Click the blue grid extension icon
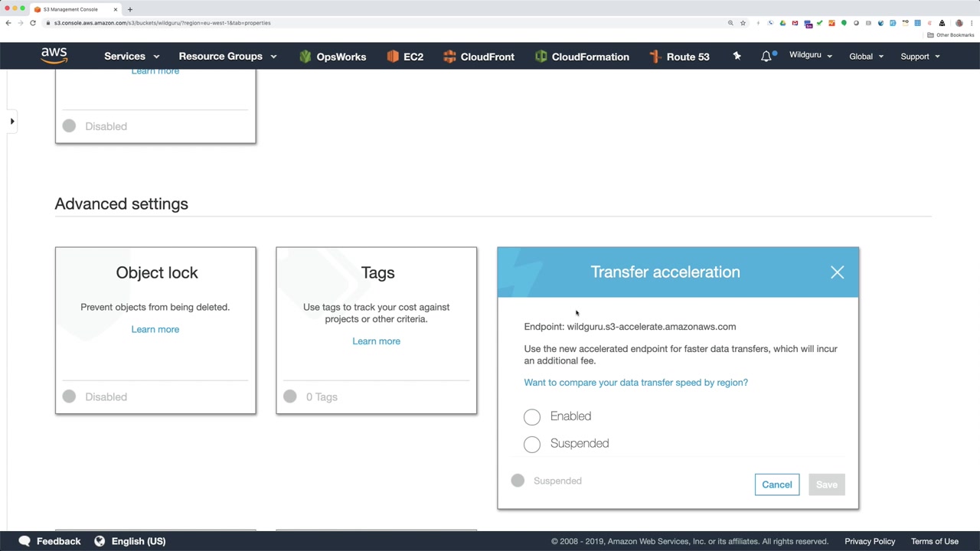Image resolution: width=980 pixels, height=551 pixels. point(917,23)
